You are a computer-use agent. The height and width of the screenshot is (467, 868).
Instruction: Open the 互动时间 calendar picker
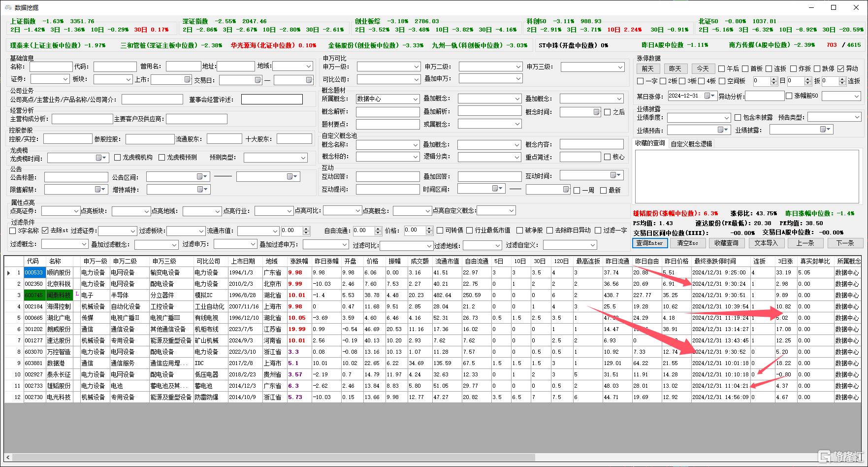coord(615,175)
